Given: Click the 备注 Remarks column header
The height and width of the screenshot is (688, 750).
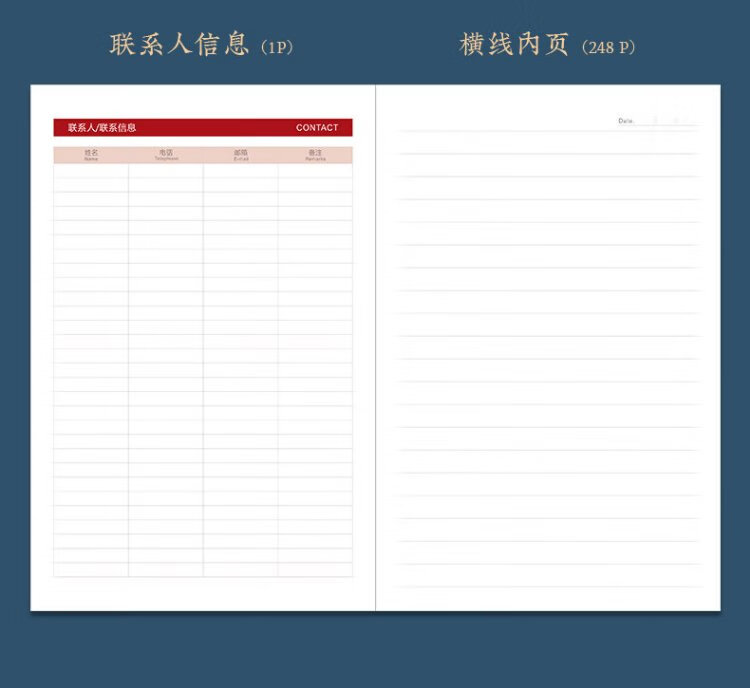Looking at the screenshot, I should pos(315,155).
